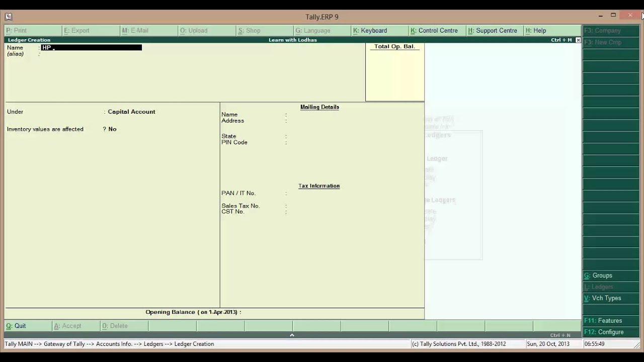This screenshot has width=644, height=362.
Task: Close the Ledger Creation panel with X
Action: (x=578, y=40)
